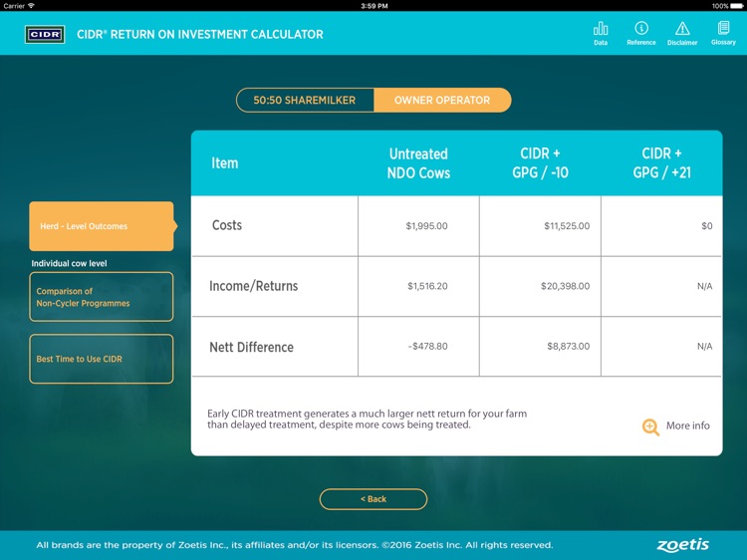This screenshot has width=747, height=560.
Task: Click the Nett Difference row label
Action: [251, 347]
